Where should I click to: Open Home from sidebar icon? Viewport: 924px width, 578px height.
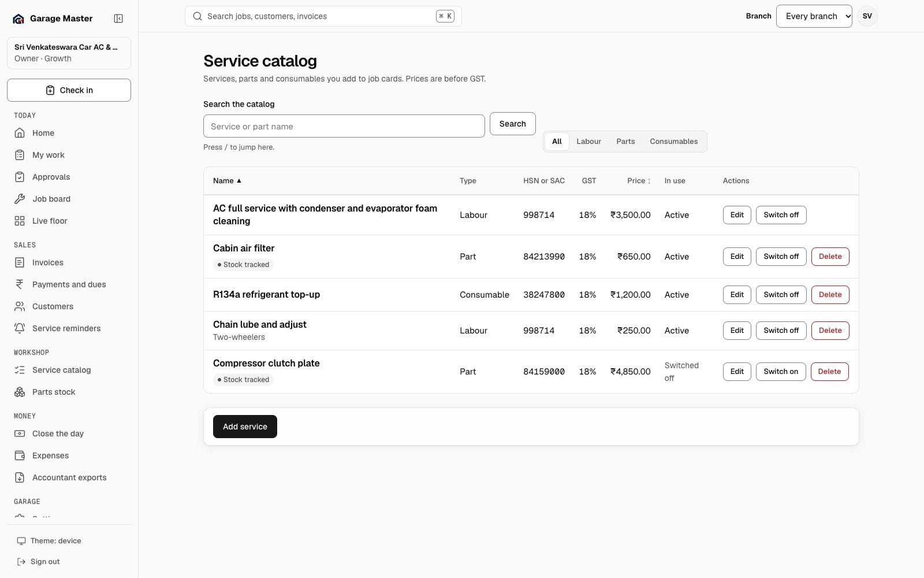[20, 133]
